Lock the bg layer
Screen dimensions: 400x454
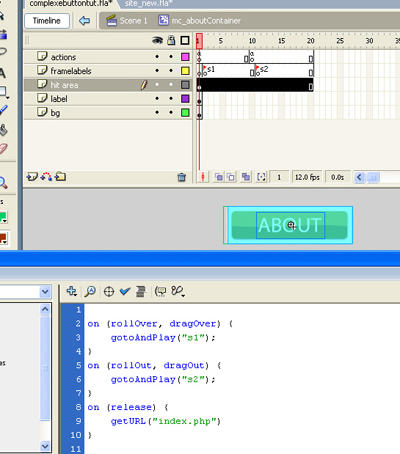click(171, 113)
